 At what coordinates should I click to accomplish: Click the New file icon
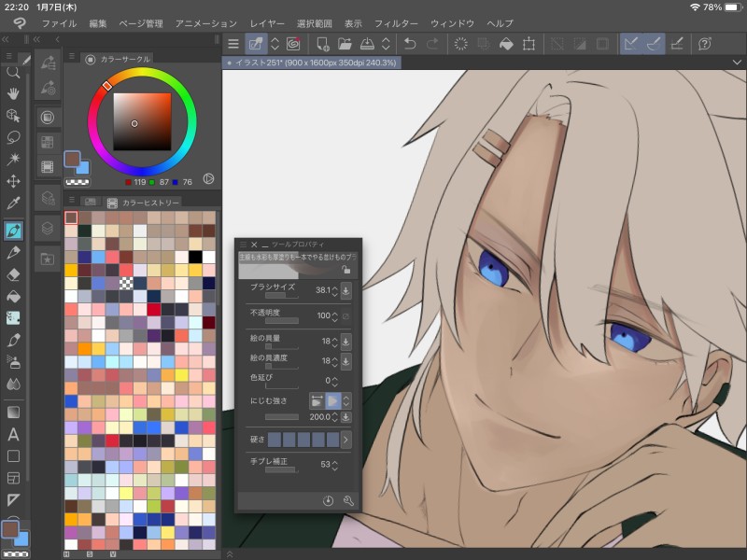(x=322, y=44)
